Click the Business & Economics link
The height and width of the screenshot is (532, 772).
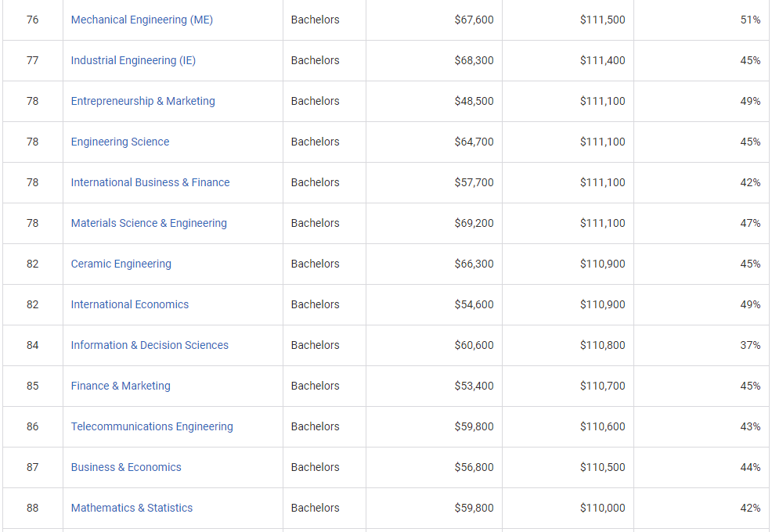pos(126,467)
